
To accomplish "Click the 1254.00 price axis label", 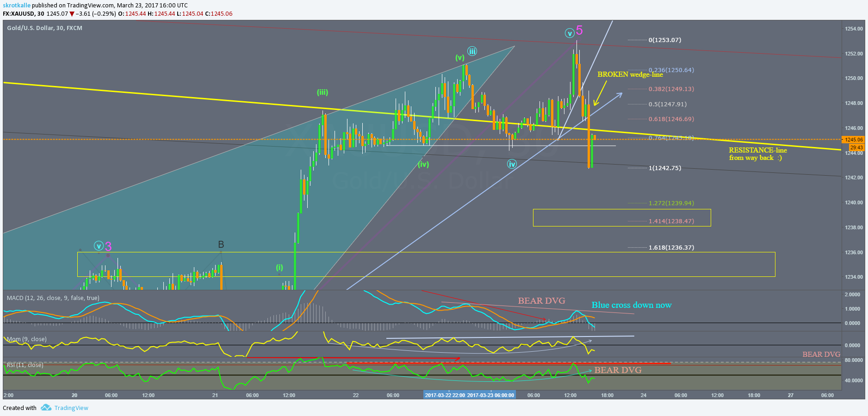I will pyautogui.click(x=854, y=29).
